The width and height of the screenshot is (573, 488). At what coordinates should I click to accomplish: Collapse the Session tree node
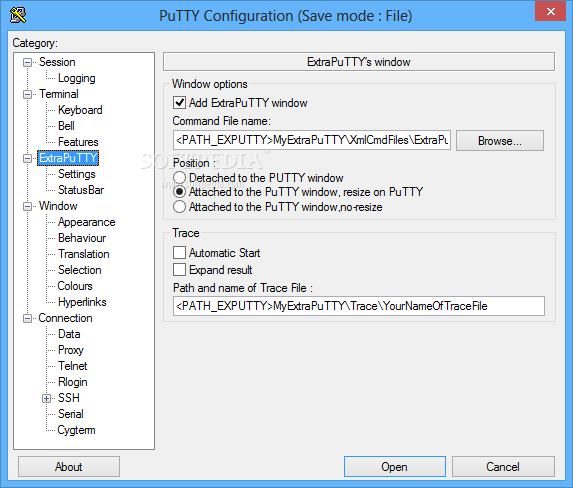click(27, 63)
